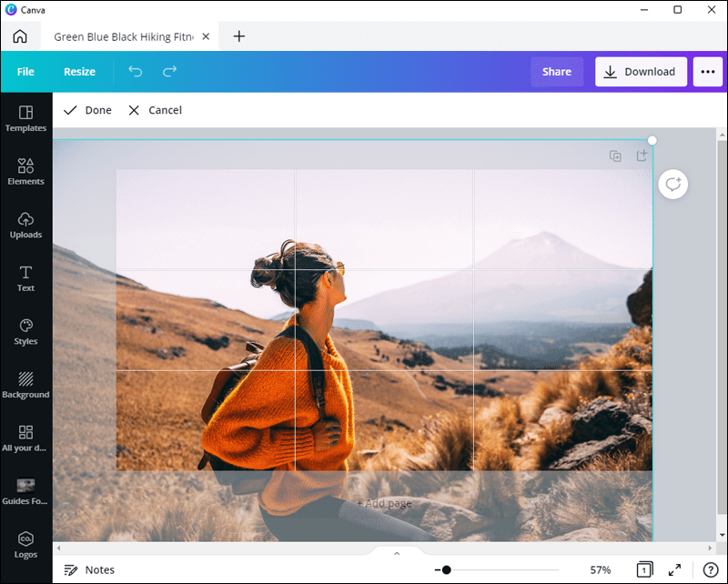The height and width of the screenshot is (584, 728).
Task: Enter fullscreen presentation mode
Action: [x=674, y=569]
